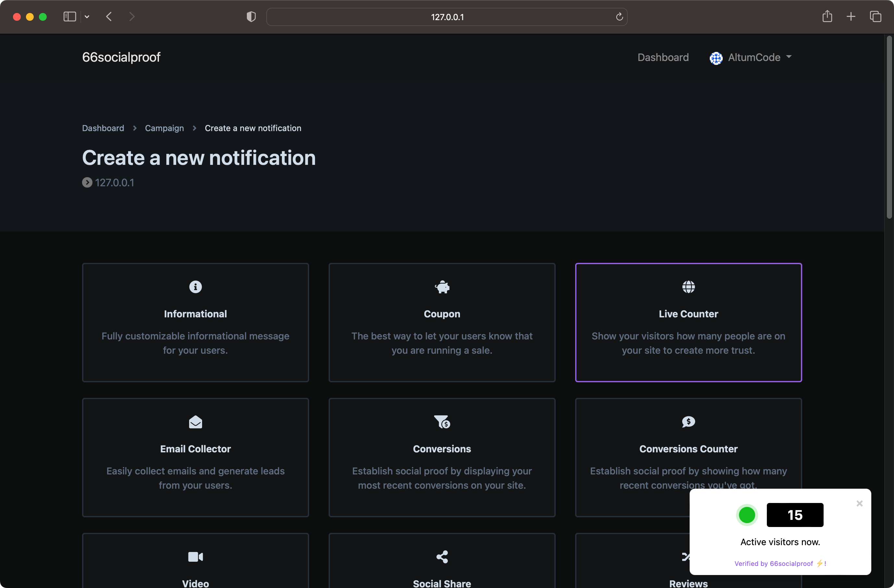The height and width of the screenshot is (588, 894).
Task: Open Verified by 66socialproof link
Action: [773, 563]
